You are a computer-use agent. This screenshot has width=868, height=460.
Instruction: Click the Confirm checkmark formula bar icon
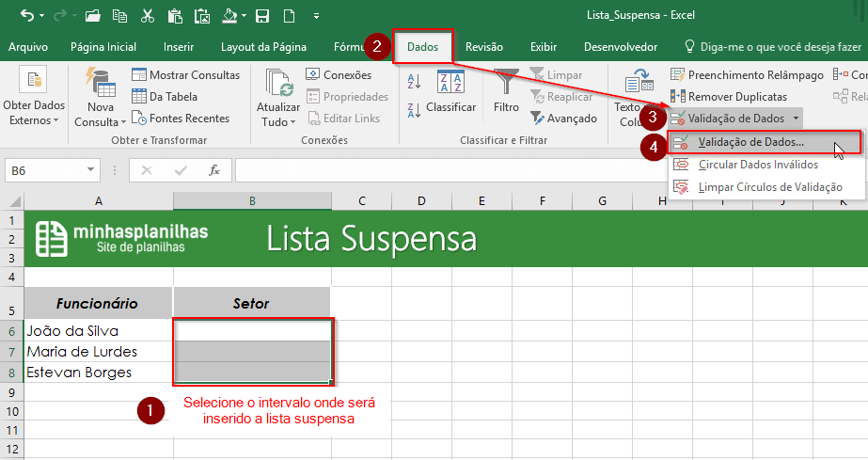coord(181,170)
